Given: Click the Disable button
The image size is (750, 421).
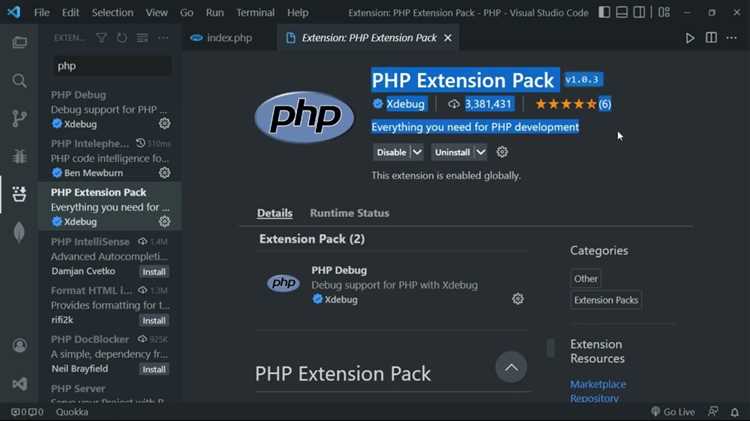Looking at the screenshot, I should click(x=391, y=152).
